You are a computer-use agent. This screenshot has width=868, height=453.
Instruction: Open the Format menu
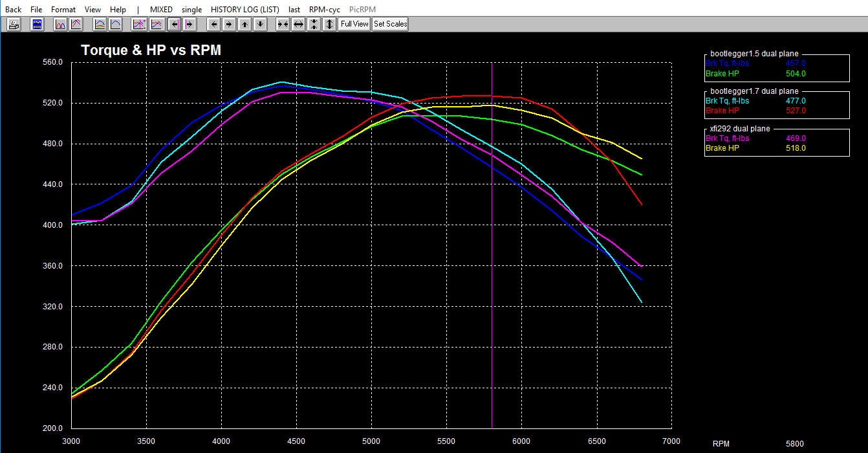[x=63, y=10]
